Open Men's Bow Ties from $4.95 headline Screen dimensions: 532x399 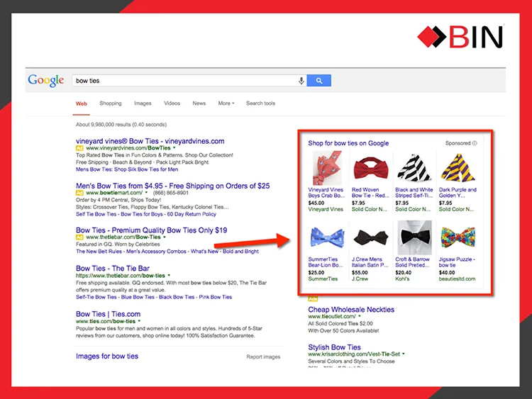coord(172,186)
